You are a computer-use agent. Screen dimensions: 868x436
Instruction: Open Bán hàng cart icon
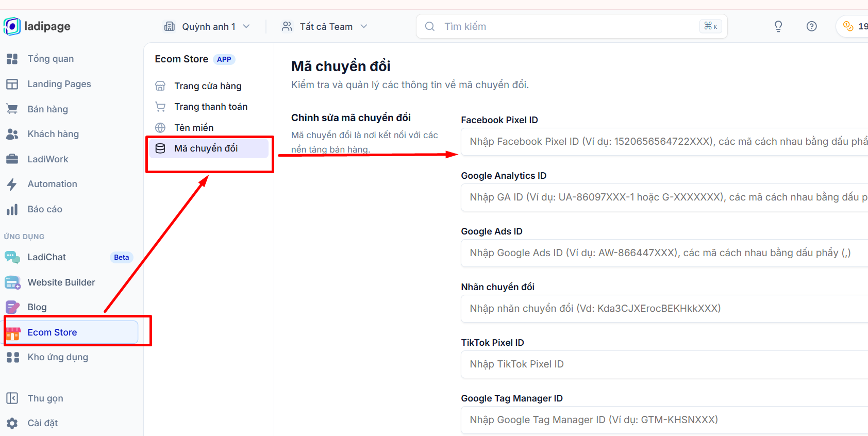coord(12,109)
